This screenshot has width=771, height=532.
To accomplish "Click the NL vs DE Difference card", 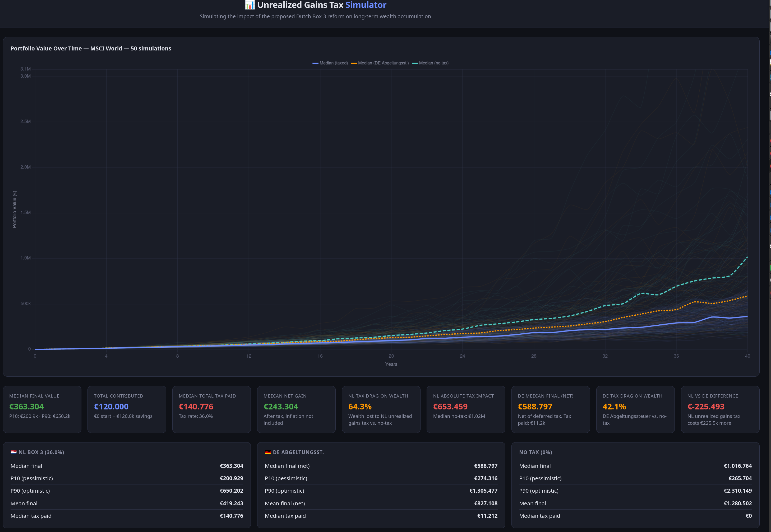I will pos(720,409).
